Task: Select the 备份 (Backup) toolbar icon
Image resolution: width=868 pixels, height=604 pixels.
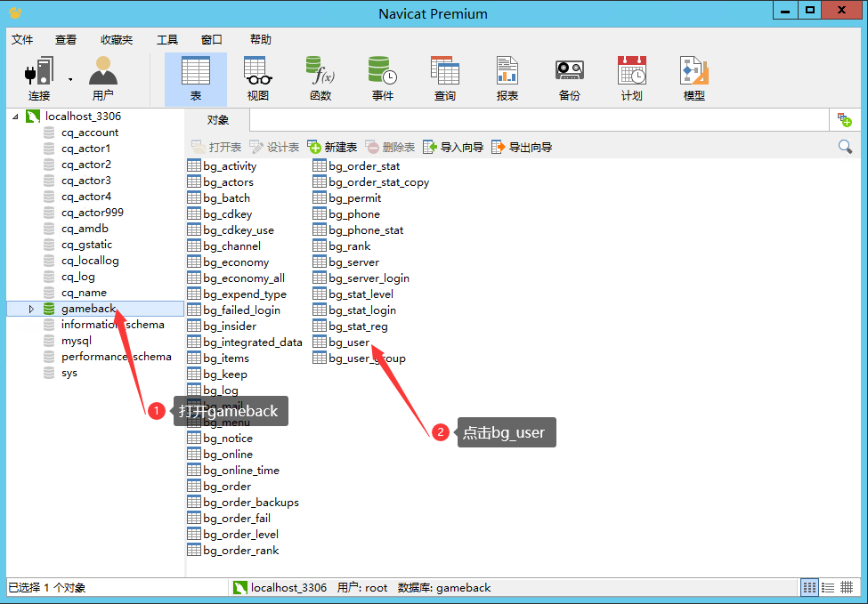Action: pyautogui.click(x=569, y=78)
